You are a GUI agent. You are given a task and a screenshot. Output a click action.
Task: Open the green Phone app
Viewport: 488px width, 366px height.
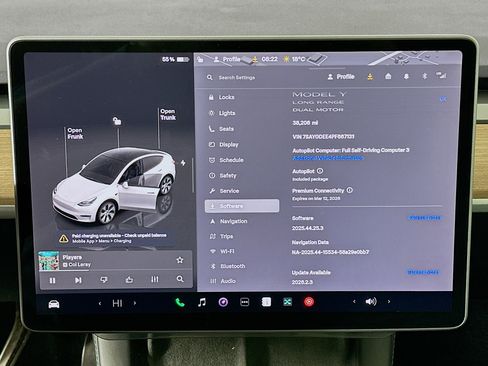pyautogui.click(x=180, y=303)
